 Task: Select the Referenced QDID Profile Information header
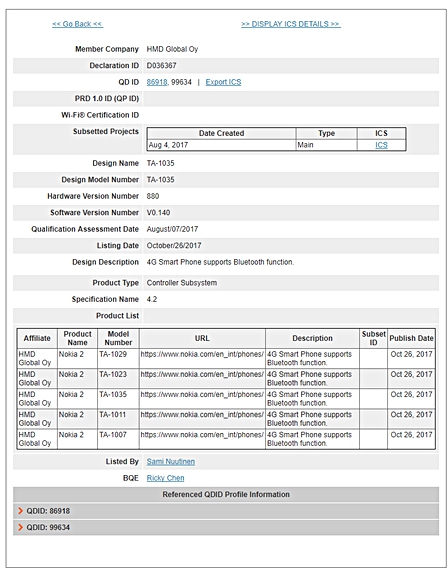tap(226, 494)
